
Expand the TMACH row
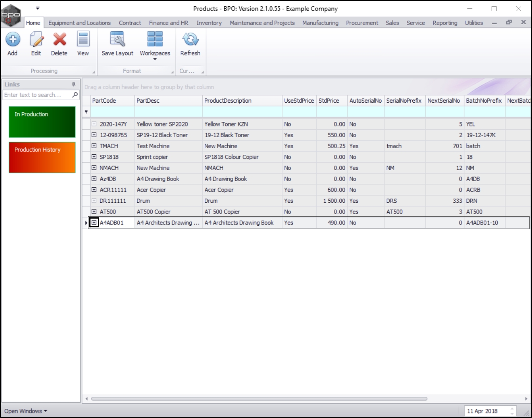94,146
